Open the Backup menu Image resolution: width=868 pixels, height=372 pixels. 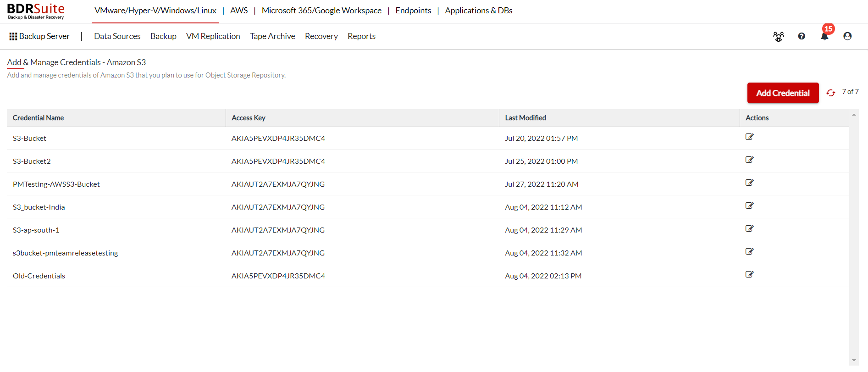(x=163, y=36)
